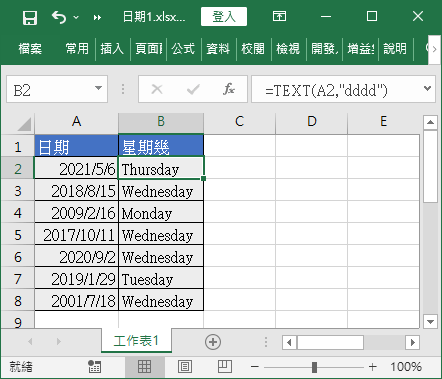Open the Name Box dropdown arrow
The width and height of the screenshot is (442, 379).
98,89
